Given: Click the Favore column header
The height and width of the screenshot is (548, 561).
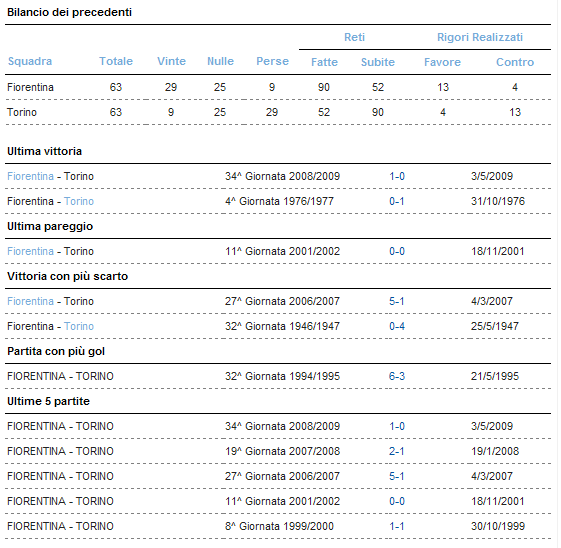Looking at the screenshot, I should [443, 62].
